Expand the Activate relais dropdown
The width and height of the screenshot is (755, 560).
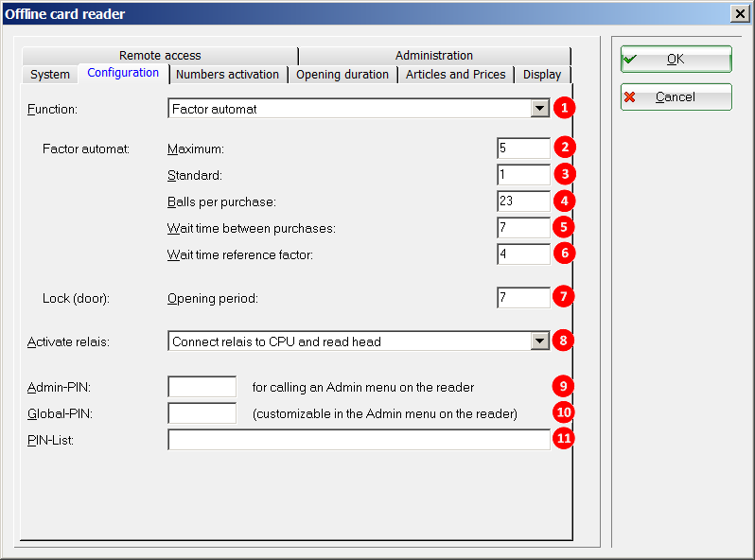(x=539, y=341)
